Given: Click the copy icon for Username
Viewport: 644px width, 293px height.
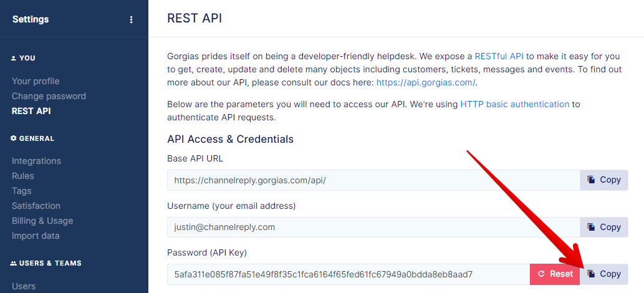Looking at the screenshot, I should click(591, 227).
